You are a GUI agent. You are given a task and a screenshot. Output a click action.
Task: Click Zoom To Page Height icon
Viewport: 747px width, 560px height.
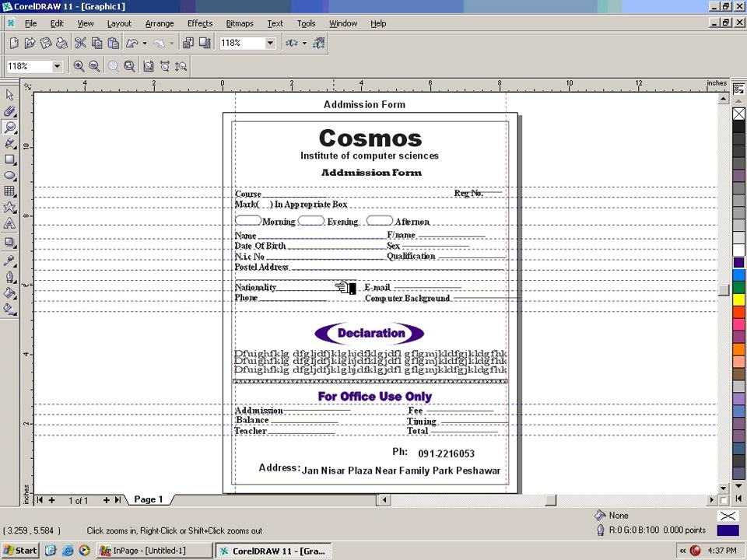tap(181, 66)
